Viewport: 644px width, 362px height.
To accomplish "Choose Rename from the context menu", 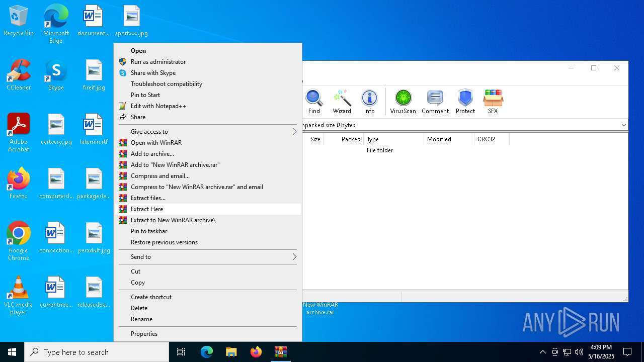I will pyautogui.click(x=208, y=319).
